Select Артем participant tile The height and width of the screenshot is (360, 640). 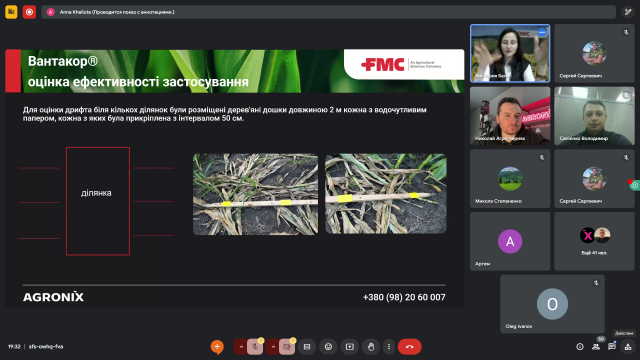pos(510,241)
